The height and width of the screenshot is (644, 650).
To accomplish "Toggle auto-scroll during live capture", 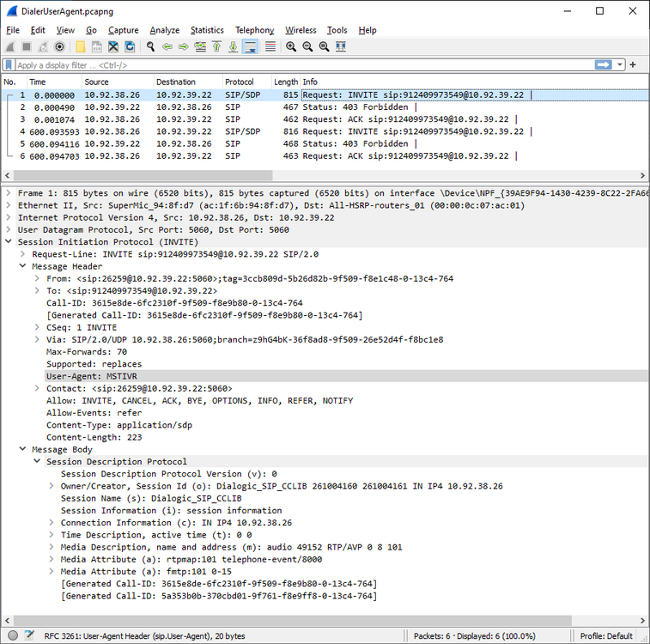I will coord(250,46).
